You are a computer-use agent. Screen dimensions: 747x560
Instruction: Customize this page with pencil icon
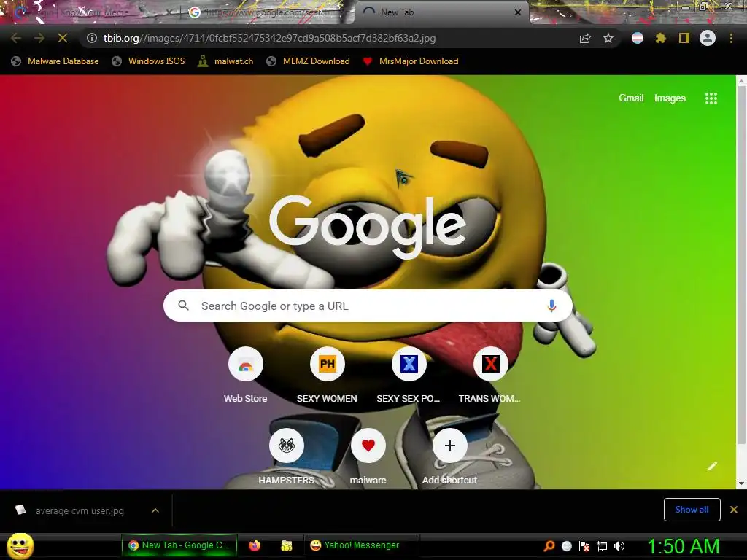point(713,466)
